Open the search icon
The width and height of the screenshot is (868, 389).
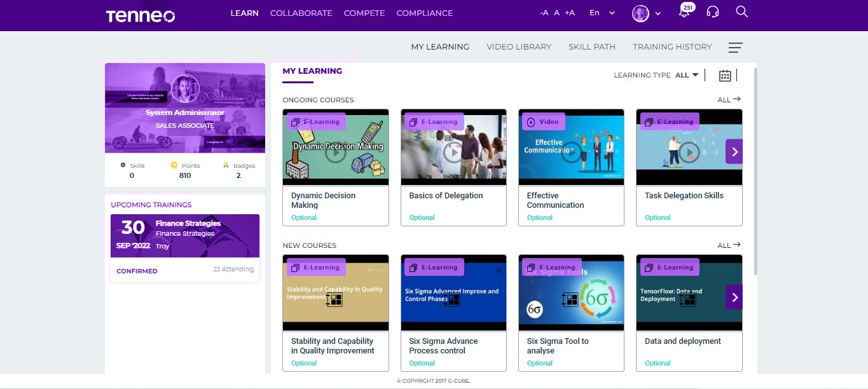coord(741,13)
